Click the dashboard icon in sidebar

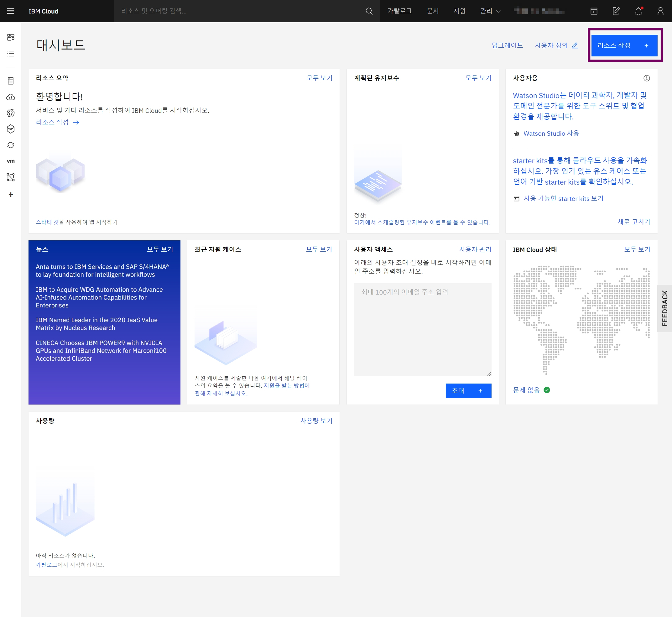tap(11, 37)
